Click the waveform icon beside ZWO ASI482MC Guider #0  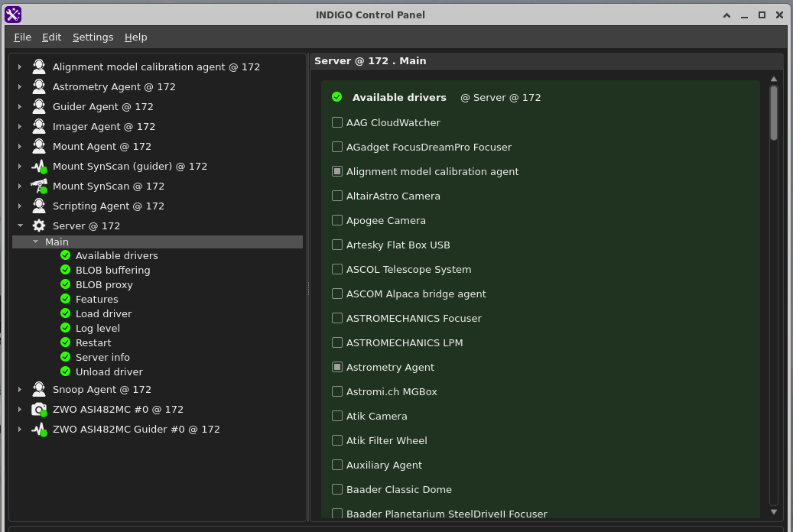(x=39, y=429)
